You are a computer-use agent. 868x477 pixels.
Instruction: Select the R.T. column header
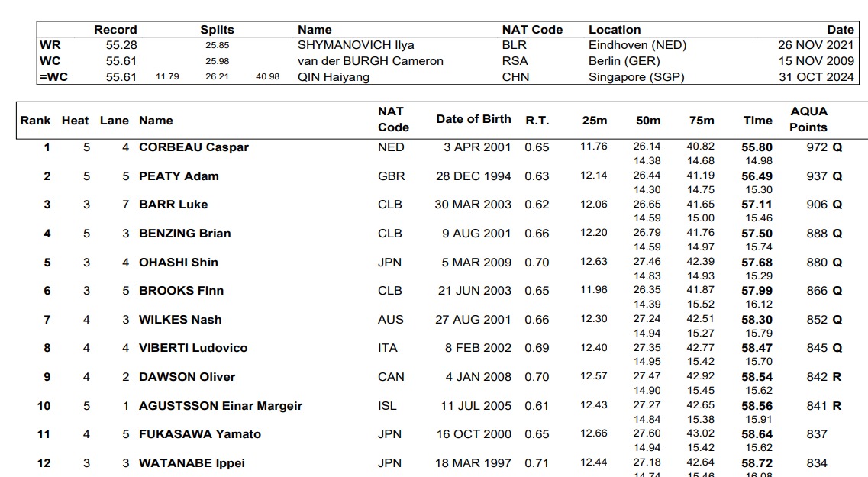pyautogui.click(x=537, y=120)
